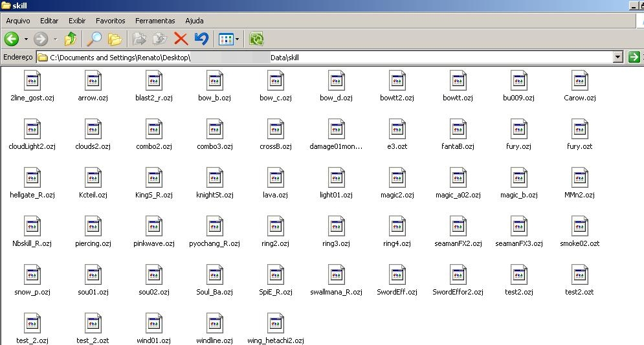This screenshot has height=345, width=644.
Task: Open the Arquivo menu
Action: (x=18, y=21)
